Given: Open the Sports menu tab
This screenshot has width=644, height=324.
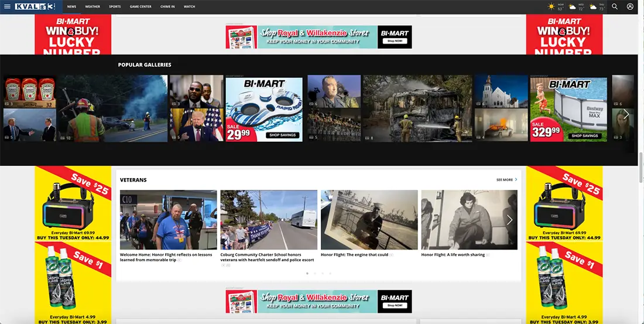Looking at the screenshot, I should pyautogui.click(x=115, y=6).
